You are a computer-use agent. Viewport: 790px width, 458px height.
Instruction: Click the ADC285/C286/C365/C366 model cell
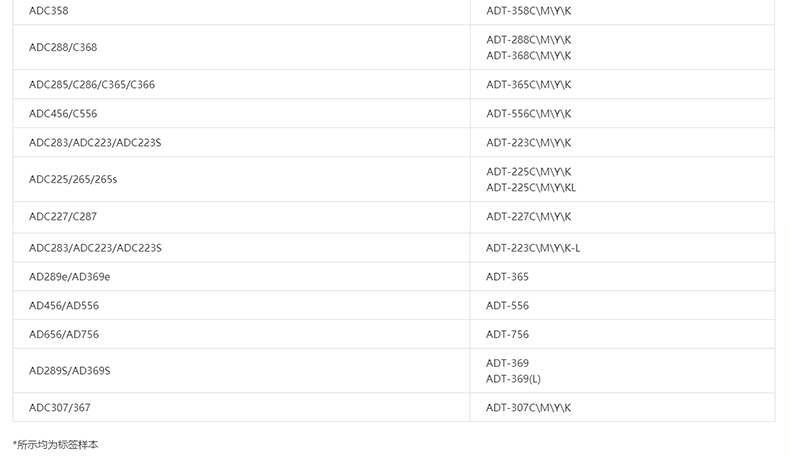92,85
